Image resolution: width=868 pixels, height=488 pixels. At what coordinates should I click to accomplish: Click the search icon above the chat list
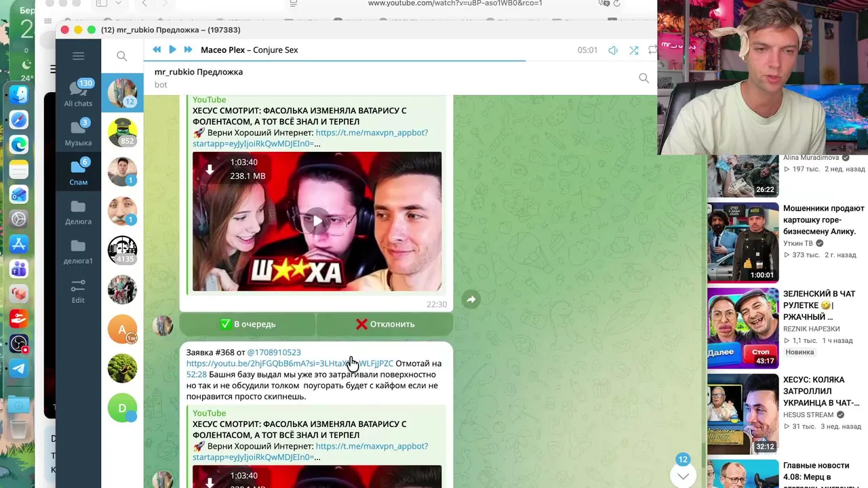point(122,56)
